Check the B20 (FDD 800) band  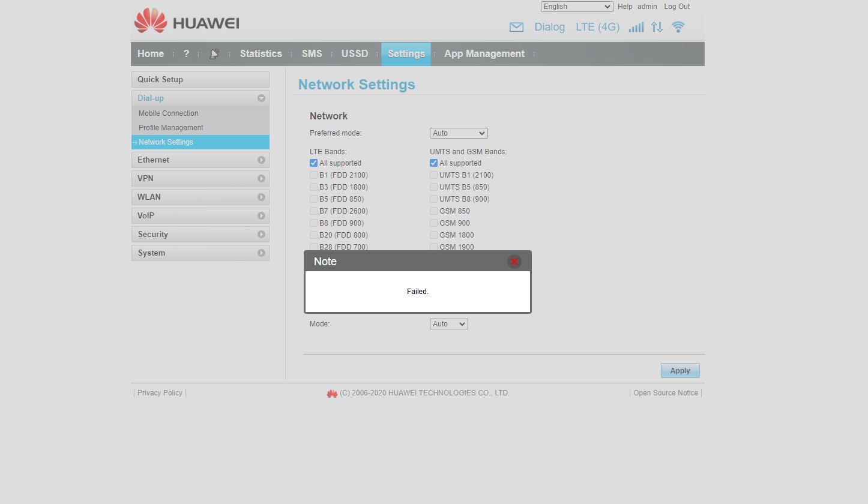point(313,235)
